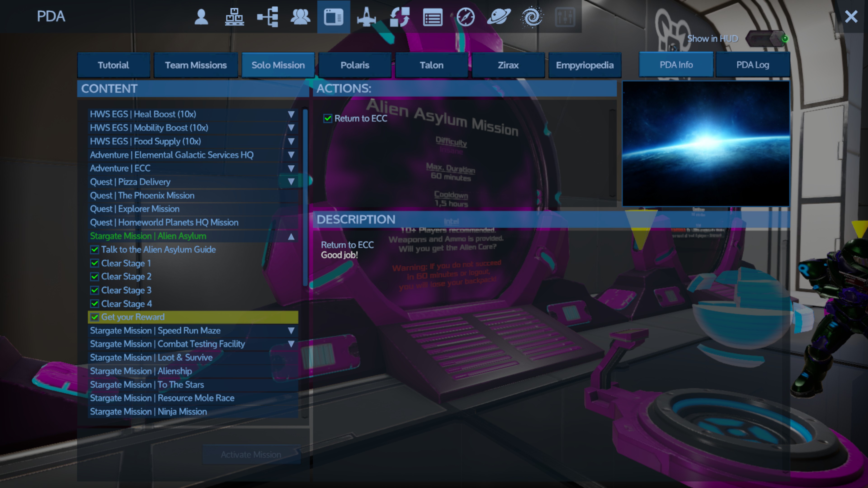Expand the Quest Pizza Delivery entry

coord(291,182)
